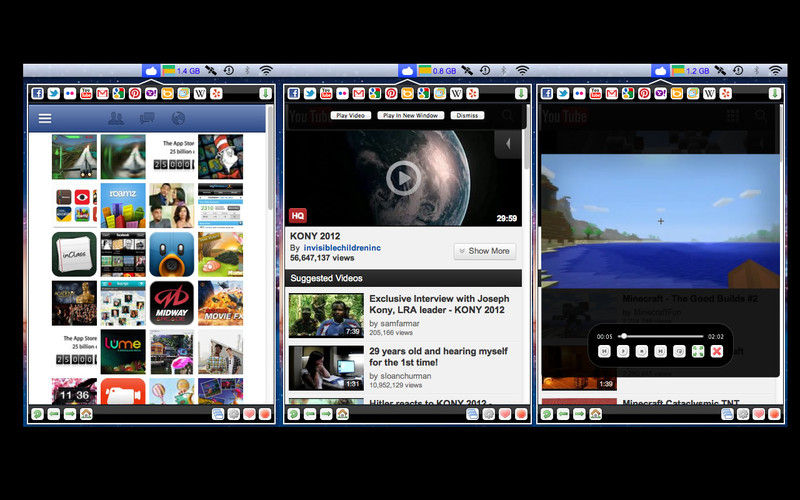The image size is (800, 500).
Task: Open invisiblechildreninc channel link
Action: tap(342, 247)
